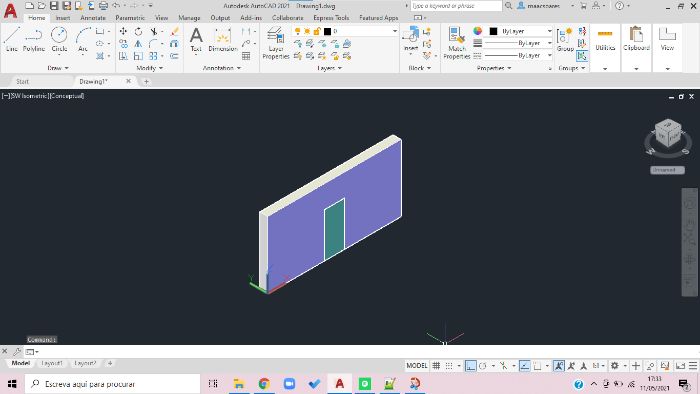Expand the Draw panel options

58,68
